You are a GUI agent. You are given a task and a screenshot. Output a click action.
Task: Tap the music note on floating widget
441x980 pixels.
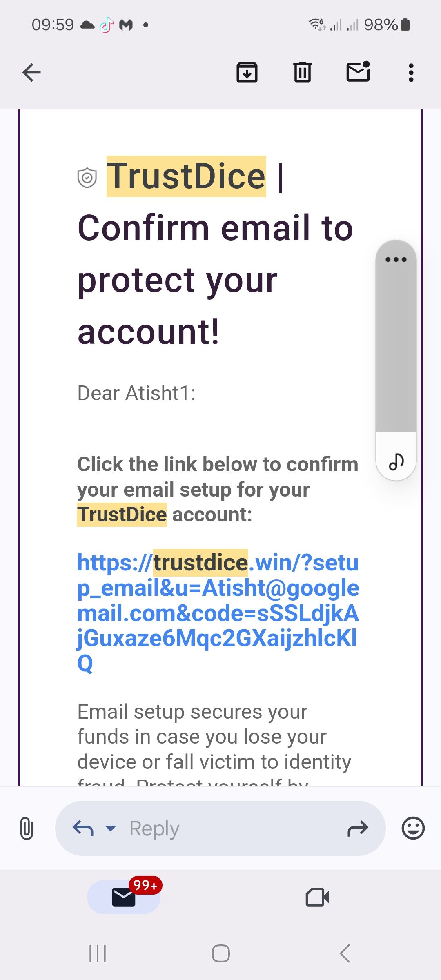tap(396, 462)
